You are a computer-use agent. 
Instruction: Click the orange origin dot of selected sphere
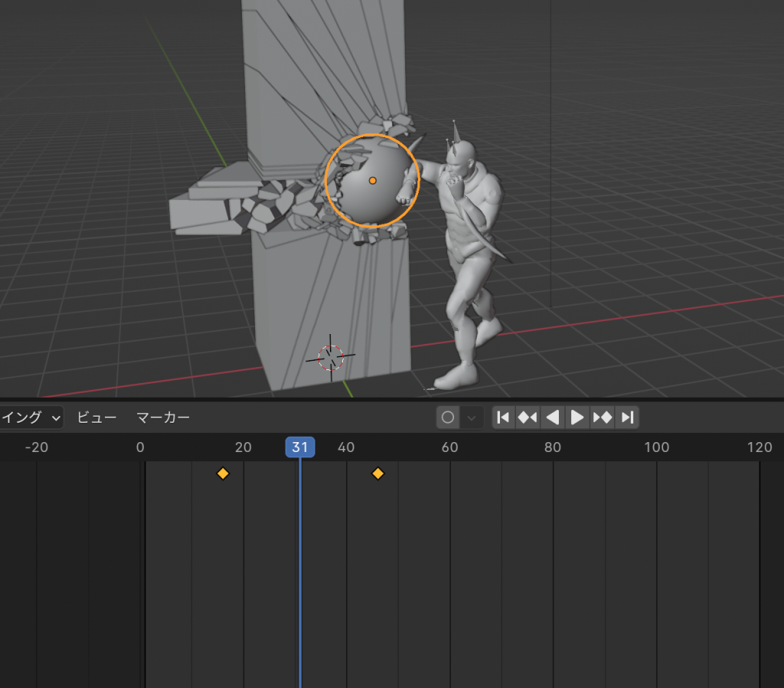coord(372,181)
